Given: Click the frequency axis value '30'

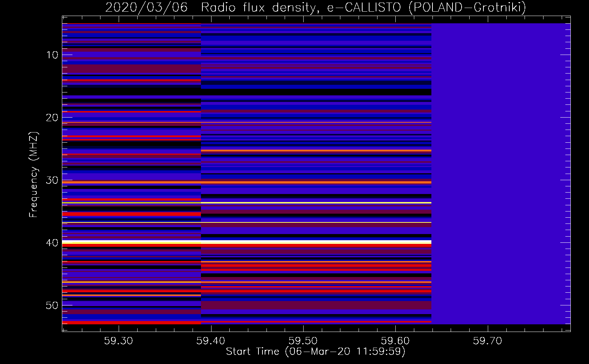Looking at the screenshot, I should (x=52, y=180).
